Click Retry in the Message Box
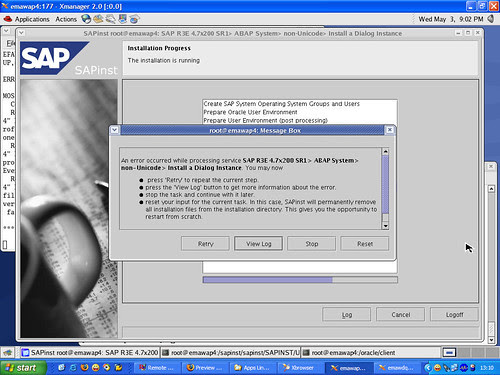This screenshot has height=375, width=500. (205, 244)
